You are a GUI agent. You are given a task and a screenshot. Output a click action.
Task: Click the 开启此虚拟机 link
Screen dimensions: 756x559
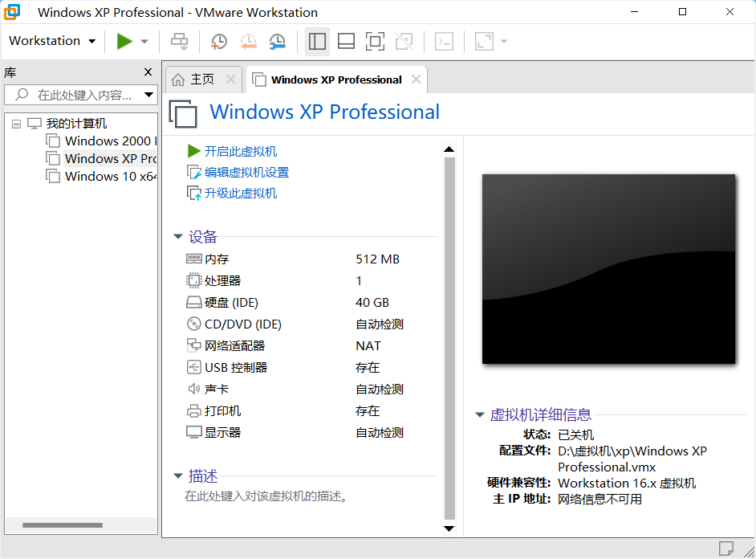[x=240, y=151]
